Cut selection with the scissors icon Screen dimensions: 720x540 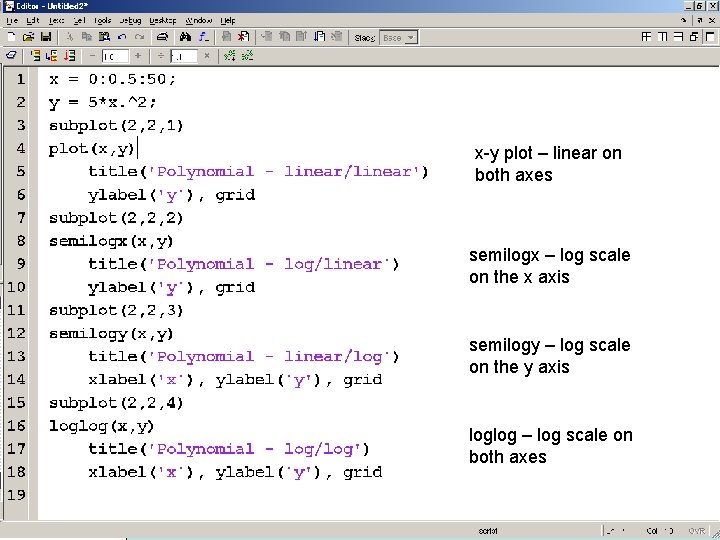[x=70, y=37]
